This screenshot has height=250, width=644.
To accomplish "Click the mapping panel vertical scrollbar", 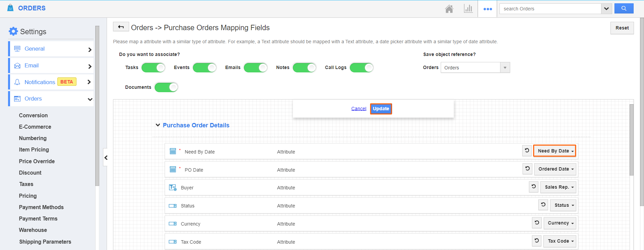I will (x=632, y=140).
